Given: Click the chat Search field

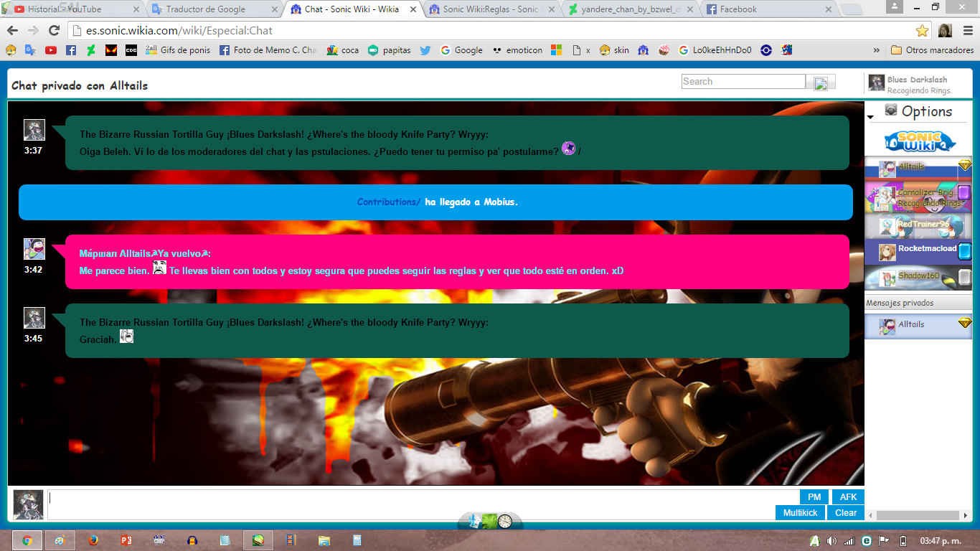Looking at the screenshot, I should [x=743, y=82].
